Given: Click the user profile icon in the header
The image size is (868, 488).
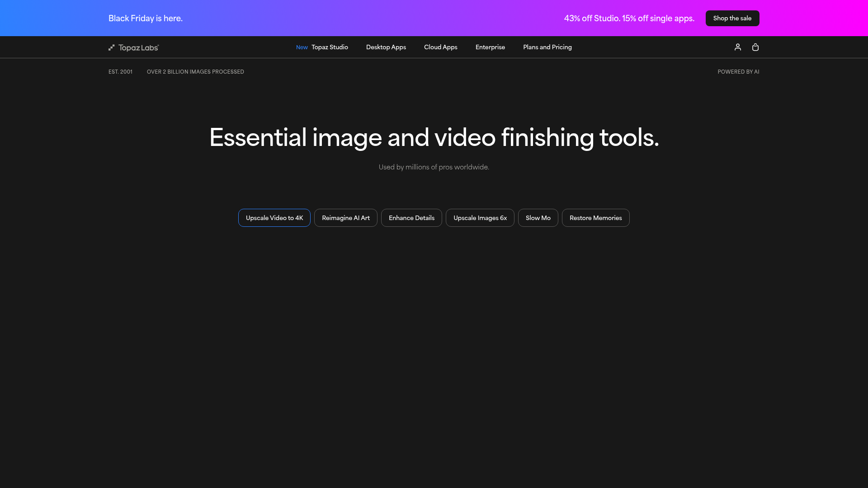Looking at the screenshot, I should [x=738, y=47].
